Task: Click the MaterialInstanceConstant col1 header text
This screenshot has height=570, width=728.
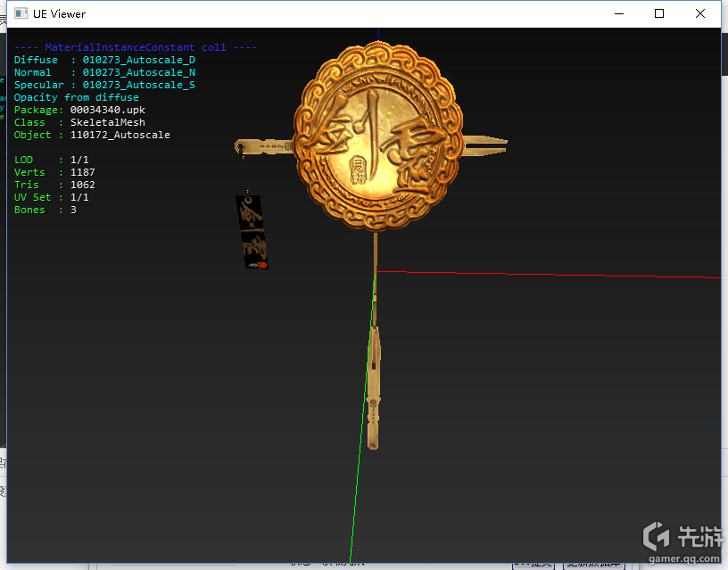Action: click(136, 47)
